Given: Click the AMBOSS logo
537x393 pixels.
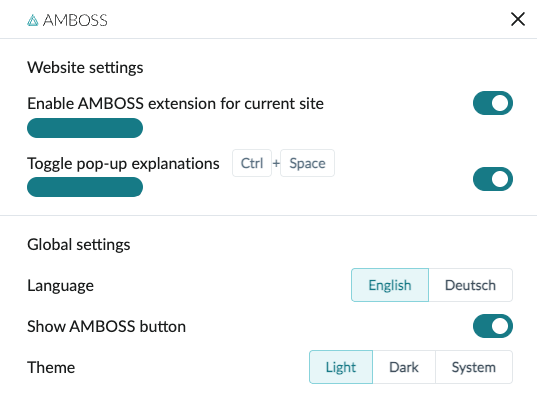Looking at the screenshot, I should tap(67, 20).
